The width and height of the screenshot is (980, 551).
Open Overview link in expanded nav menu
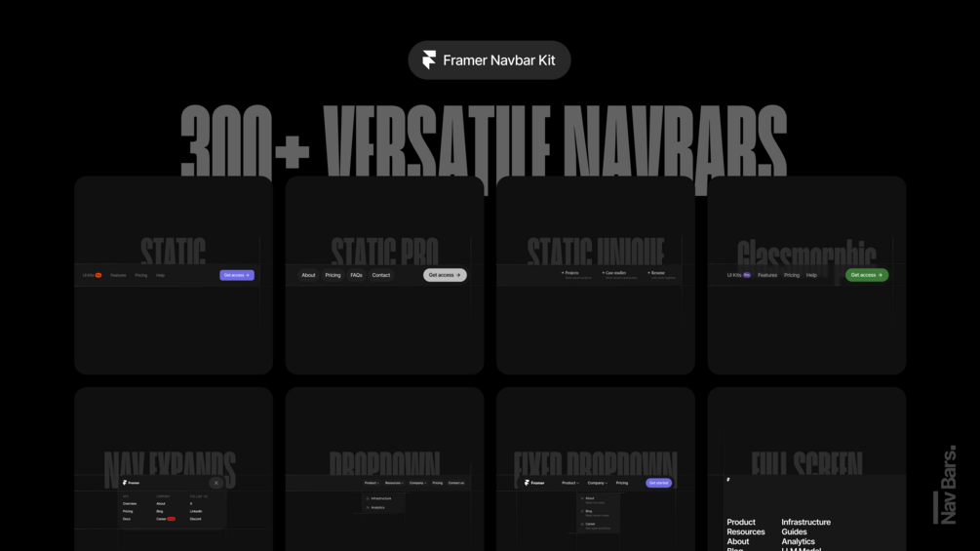pos(130,503)
